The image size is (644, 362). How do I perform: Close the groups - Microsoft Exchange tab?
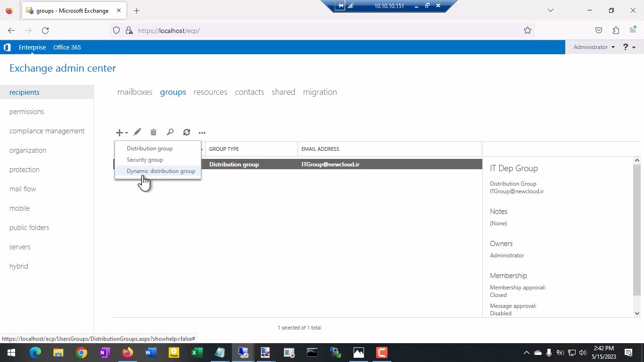pos(118,10)
